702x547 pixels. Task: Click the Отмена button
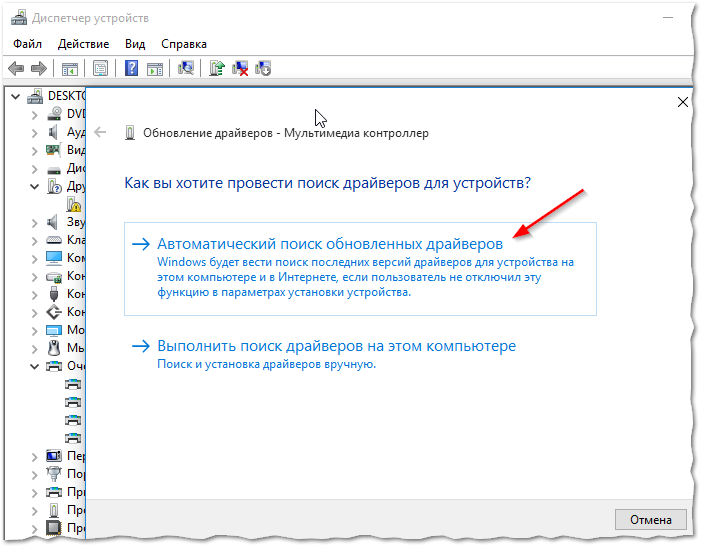pos(650,519)
